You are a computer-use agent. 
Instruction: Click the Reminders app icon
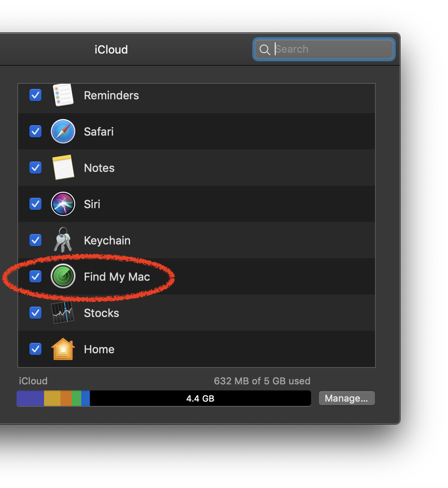pos(63,95)
